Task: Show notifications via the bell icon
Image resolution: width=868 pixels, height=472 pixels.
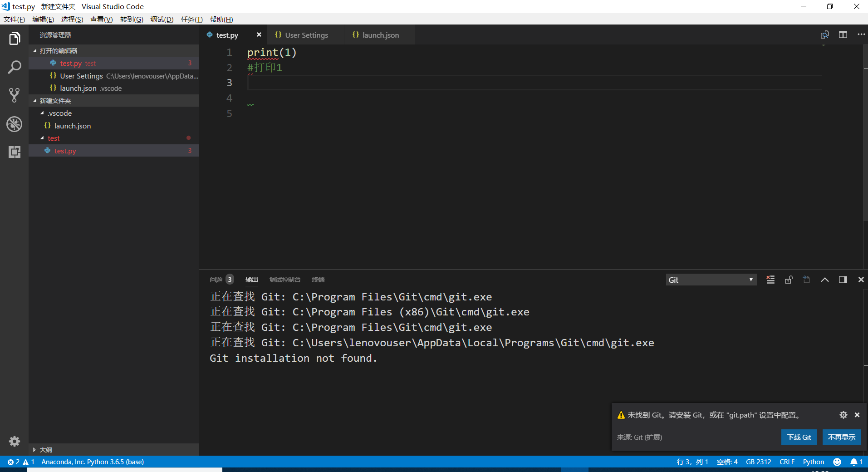Action: pos(856,462)
